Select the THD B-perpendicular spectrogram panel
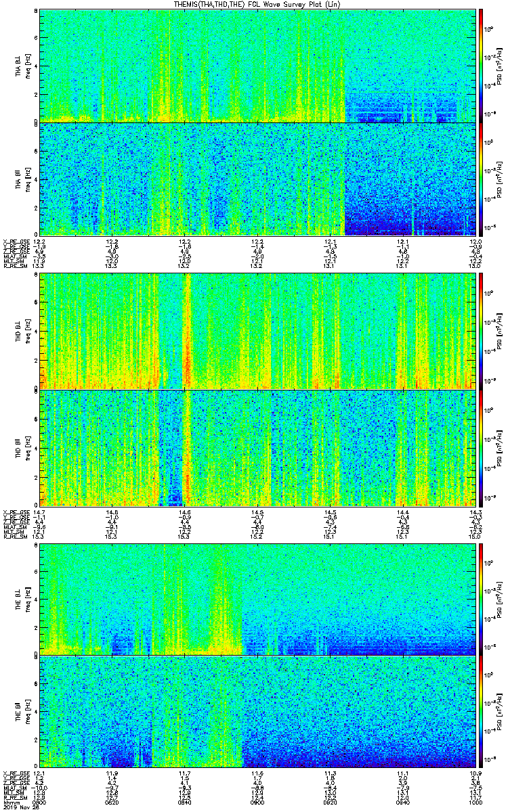The height and width of the screenshot is (812, 508). [x=257, y=331]
